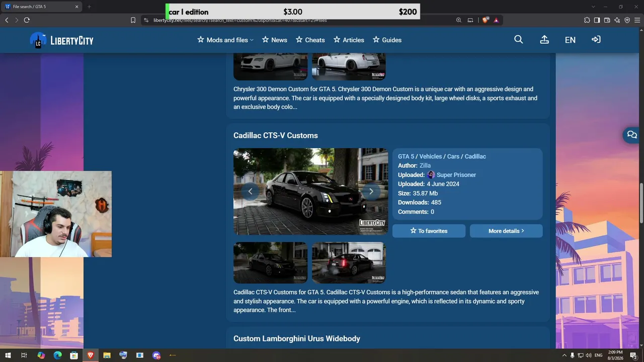The height and width of the screenshot is (362, 644).
Task: Open the News menu item
Action: pyautogui.click(x=275, y=40)
